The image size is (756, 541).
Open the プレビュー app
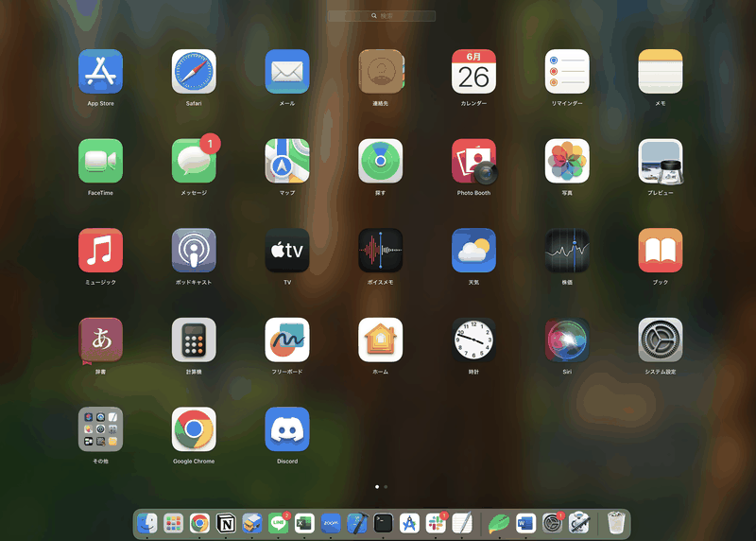660,161
